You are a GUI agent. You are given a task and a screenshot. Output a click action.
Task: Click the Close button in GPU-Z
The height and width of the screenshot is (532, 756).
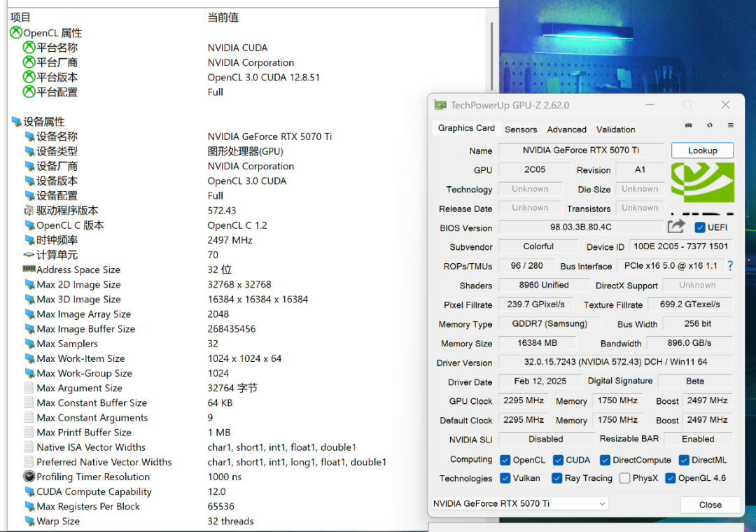[x=710, y=505]
